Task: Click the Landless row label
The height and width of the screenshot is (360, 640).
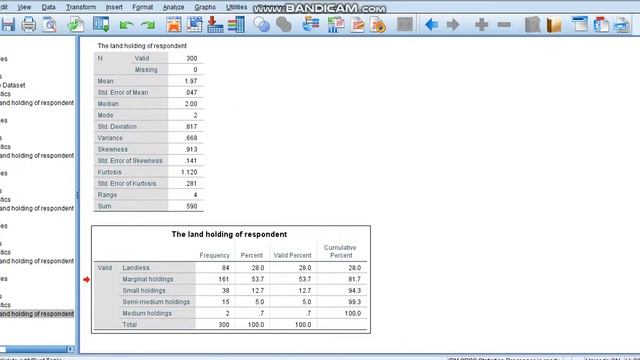Action: 136,268
